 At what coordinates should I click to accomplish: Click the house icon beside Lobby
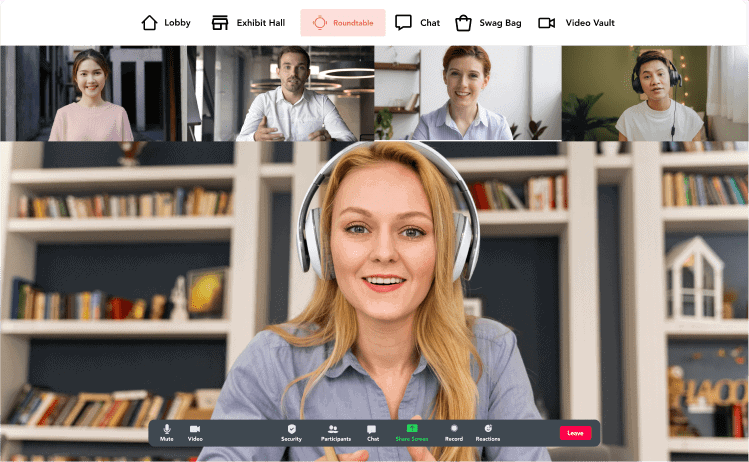149,23
